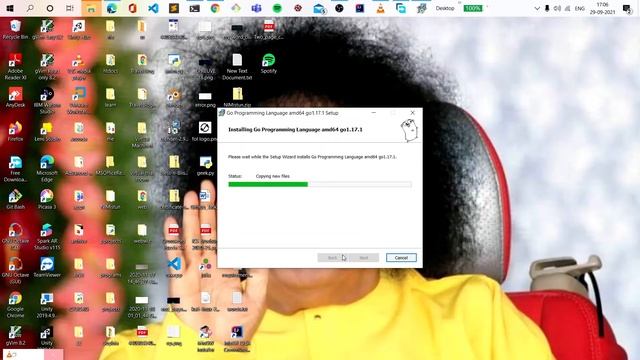Close the Go Setup dialog
The image size is (640, 360).
coord(413,113)
